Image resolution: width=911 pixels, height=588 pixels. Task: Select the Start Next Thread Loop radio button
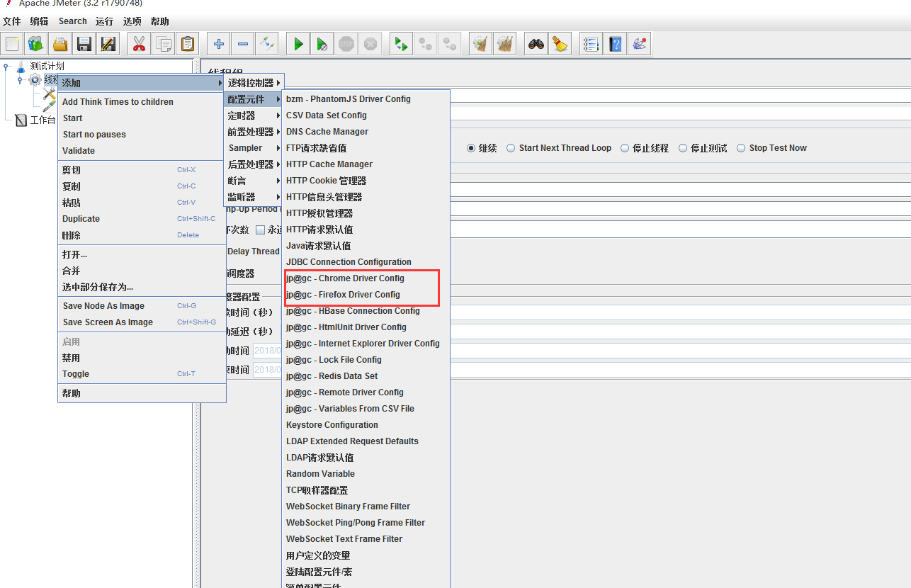click(512, 147)
